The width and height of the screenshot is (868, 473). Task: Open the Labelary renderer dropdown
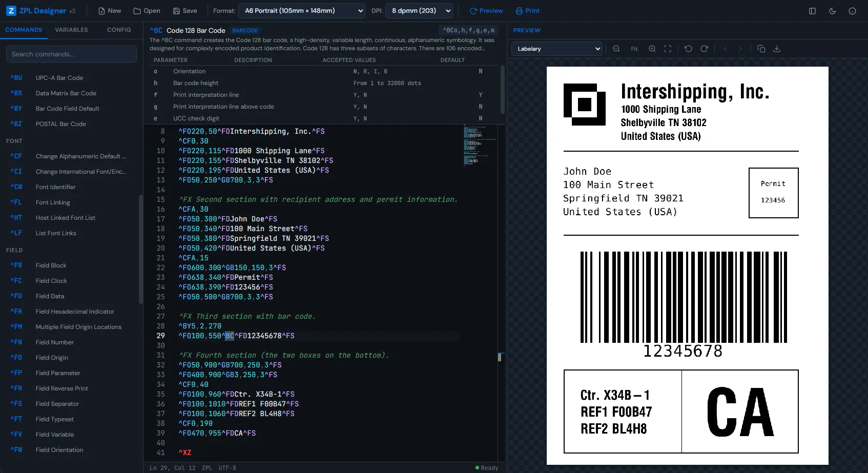[x=556, y=49]
